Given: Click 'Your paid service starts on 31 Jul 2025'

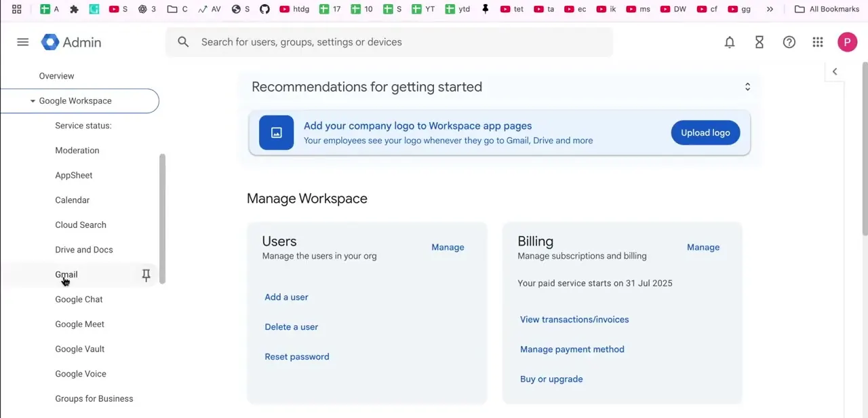Looking at the screenshot, I should (x=595, y=283).
